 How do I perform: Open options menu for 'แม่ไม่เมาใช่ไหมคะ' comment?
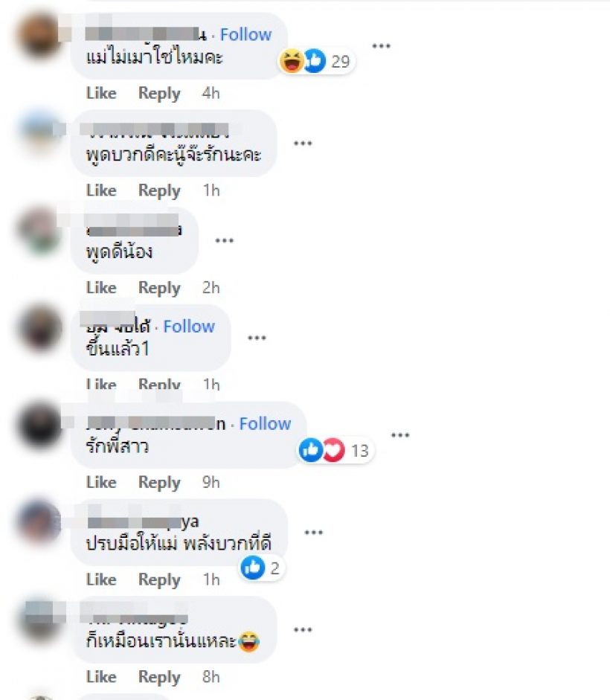point(382,46)
